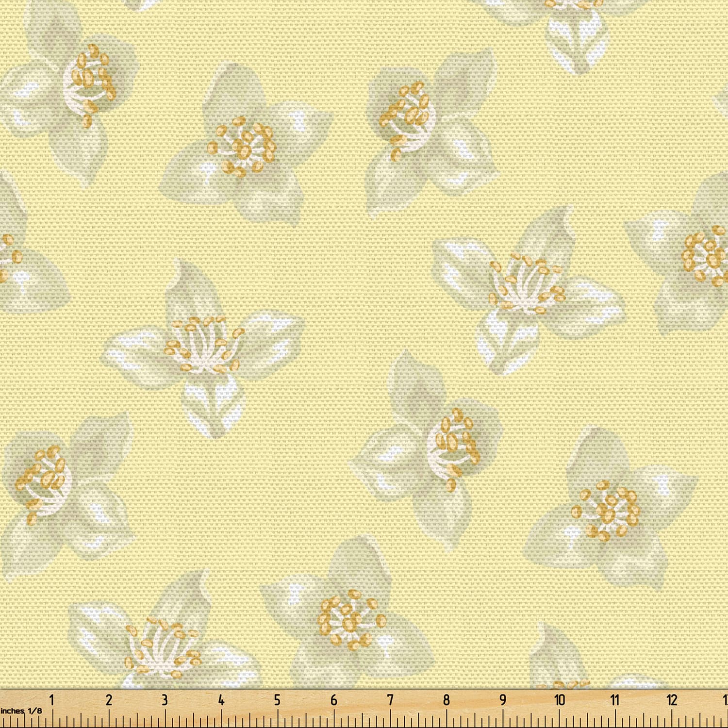The image size is (728, 728).
Task: Click the number 10 on the ruler
Action: pos(560,700)
